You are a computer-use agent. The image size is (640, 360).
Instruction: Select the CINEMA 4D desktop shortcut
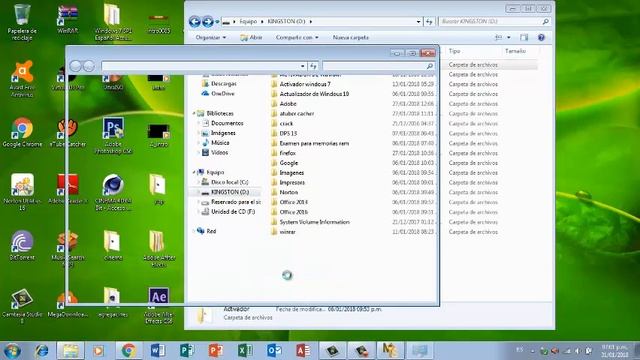click(x=113, y=192)
